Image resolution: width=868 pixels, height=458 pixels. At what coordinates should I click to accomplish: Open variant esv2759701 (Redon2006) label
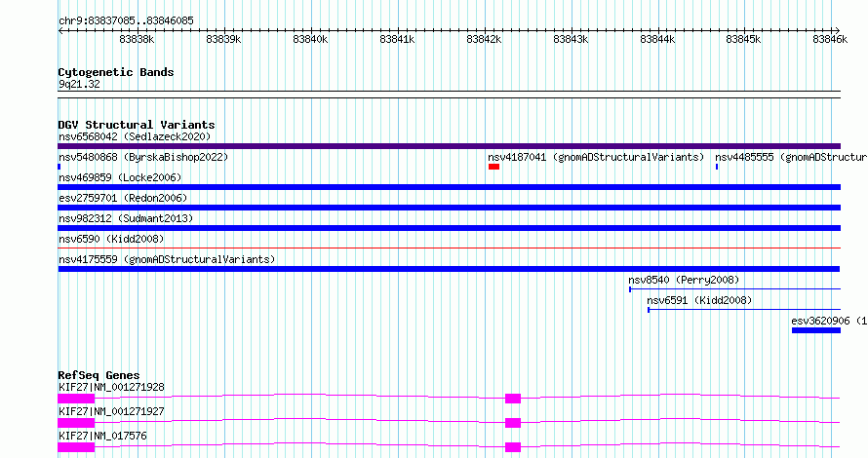(123, 198)
